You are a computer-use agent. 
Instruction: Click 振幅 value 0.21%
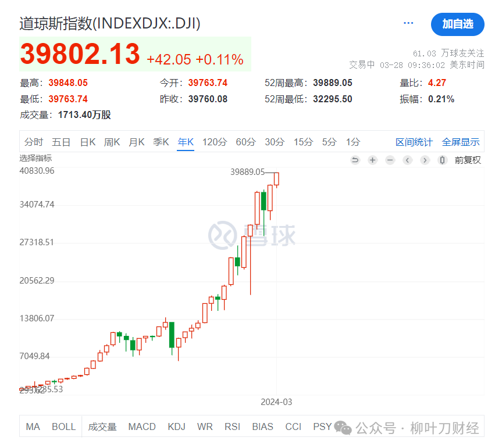coord(441,99)
